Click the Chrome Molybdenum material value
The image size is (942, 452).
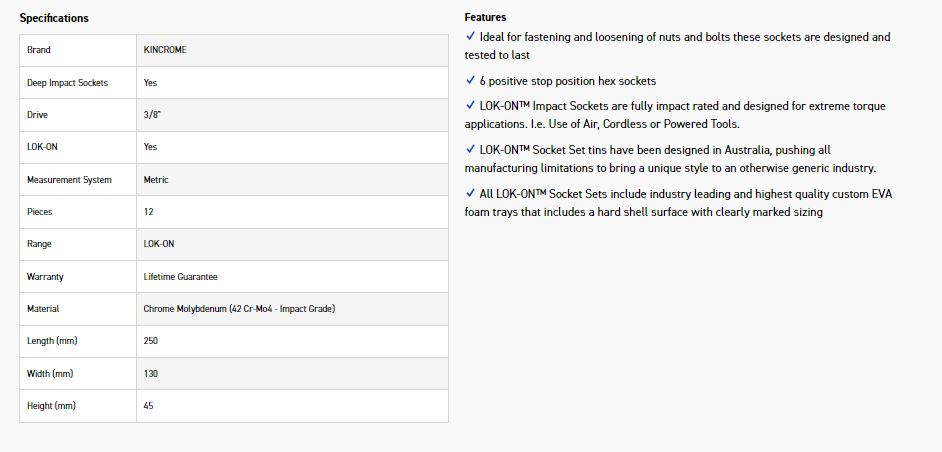click(x=239, y=309)
